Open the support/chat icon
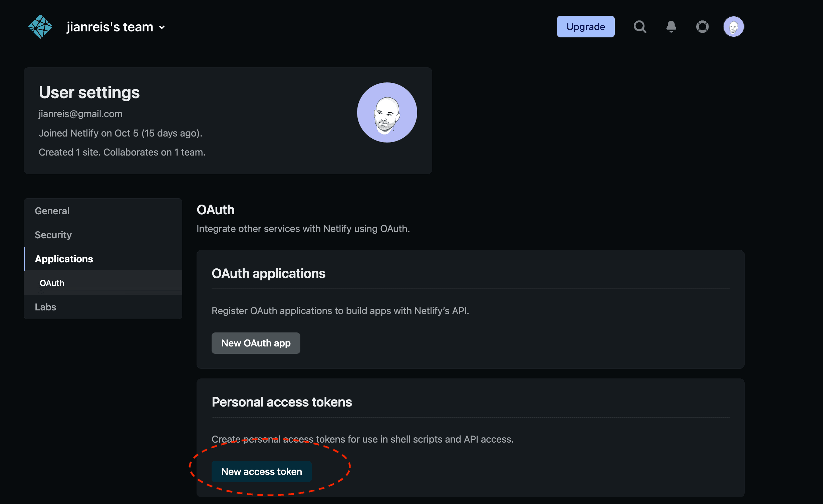This screenshot has width=823, height=504. [x=701, y=26]
